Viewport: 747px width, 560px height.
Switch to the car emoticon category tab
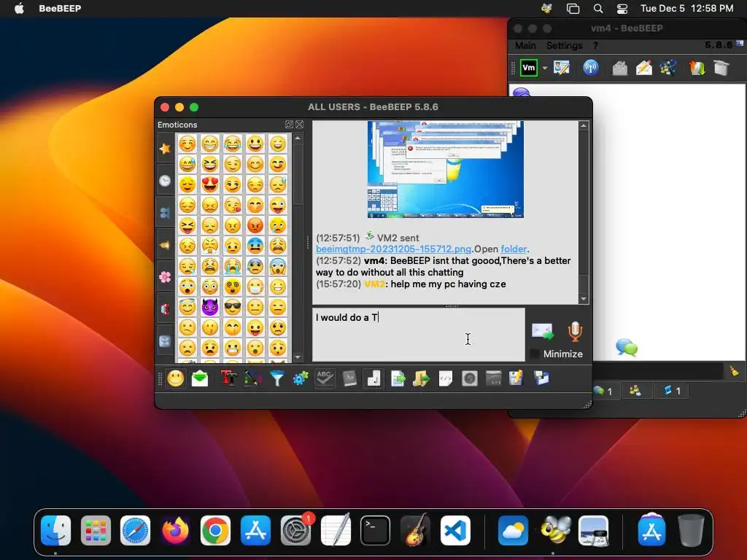tap(165, 309)
